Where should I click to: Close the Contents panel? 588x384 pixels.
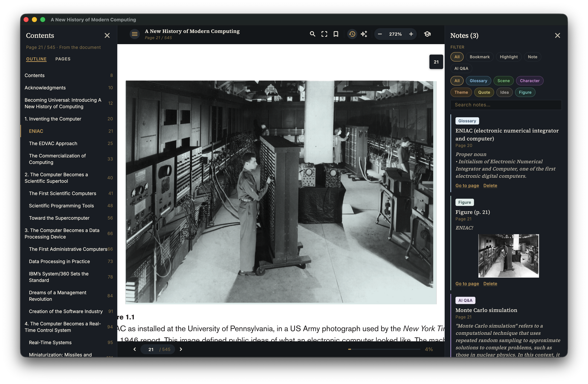click(107, 36)
